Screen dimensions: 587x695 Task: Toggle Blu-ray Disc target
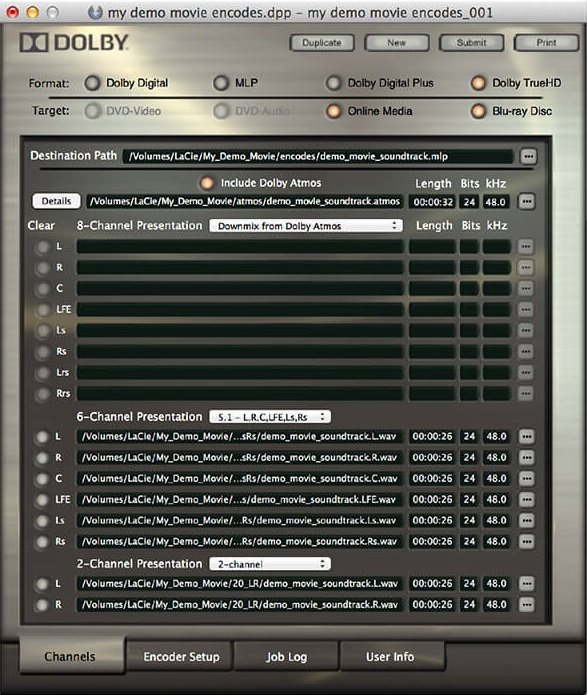coord(478,111)
